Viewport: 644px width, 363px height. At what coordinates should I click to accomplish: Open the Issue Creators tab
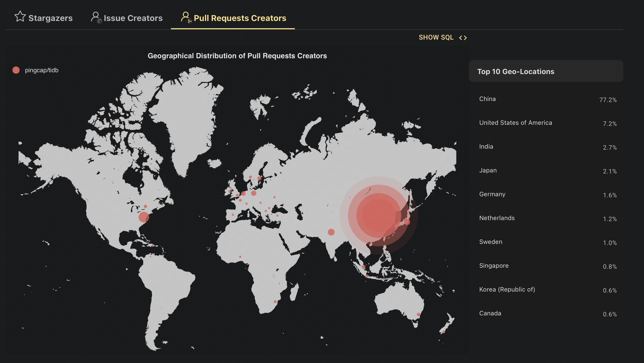(x=133, y=18)
